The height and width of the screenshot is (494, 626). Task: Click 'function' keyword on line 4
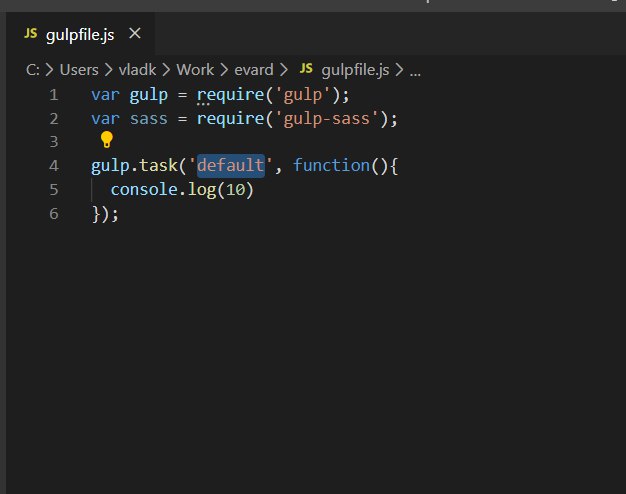tap(331, 165)
